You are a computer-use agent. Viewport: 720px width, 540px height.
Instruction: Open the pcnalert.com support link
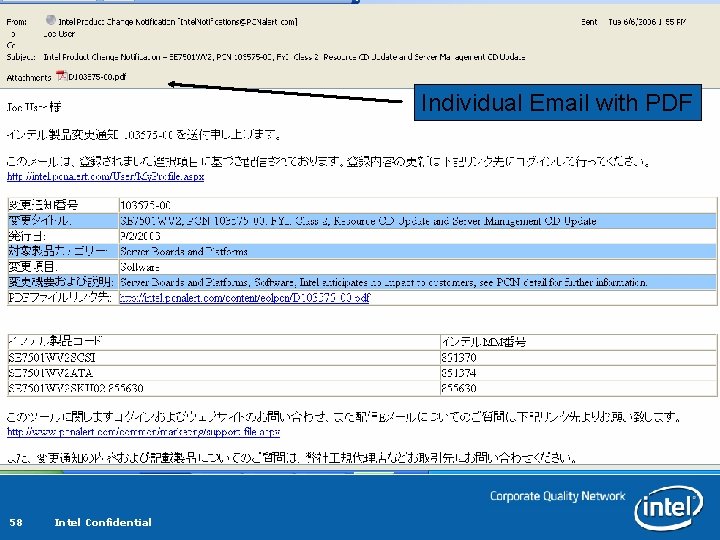(x=143, y=432)
